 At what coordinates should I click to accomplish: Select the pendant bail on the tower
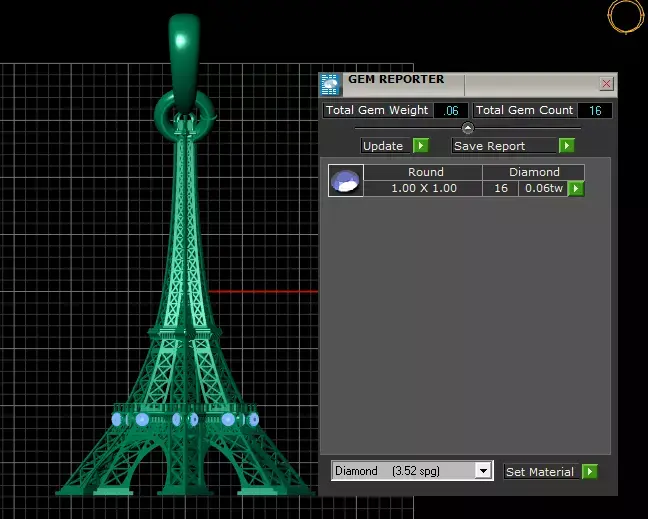pos(184,62)
